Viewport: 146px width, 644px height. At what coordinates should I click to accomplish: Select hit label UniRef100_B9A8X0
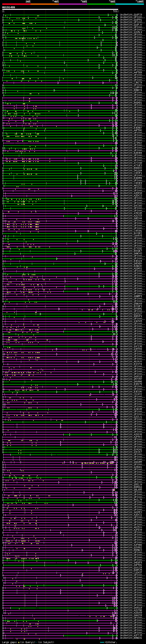pos(131,168)
